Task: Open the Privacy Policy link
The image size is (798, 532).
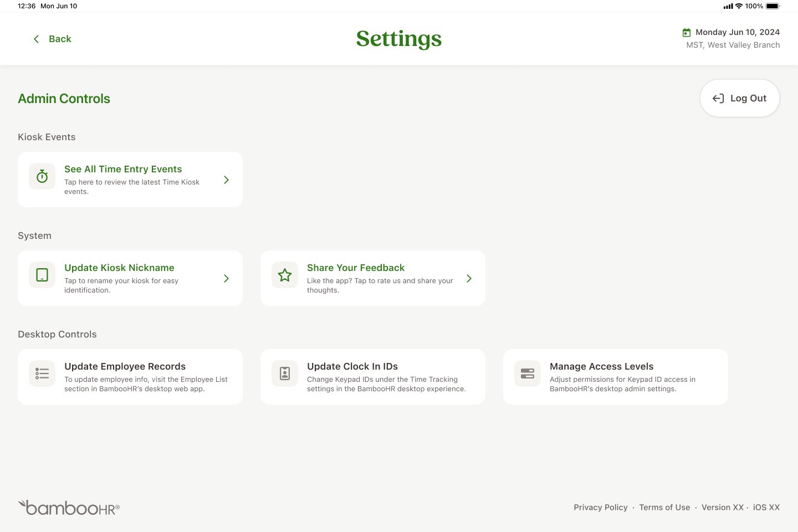Action: [601, 508]
